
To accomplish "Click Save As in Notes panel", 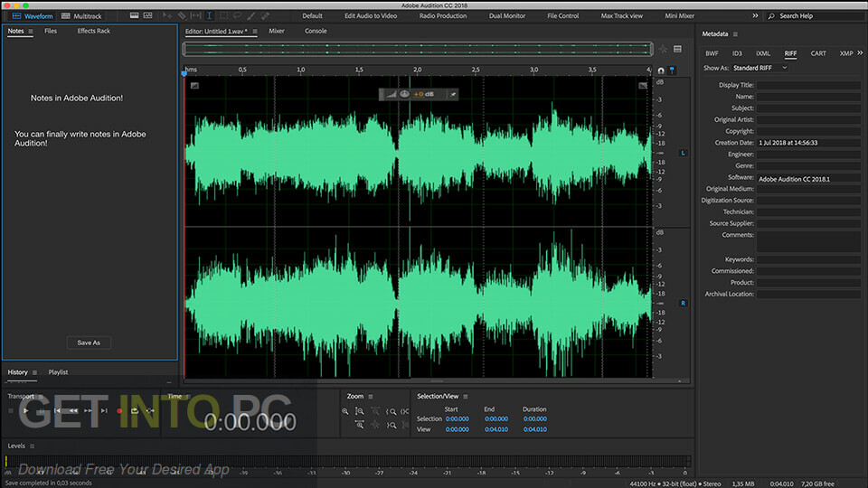I will point(89,343).
